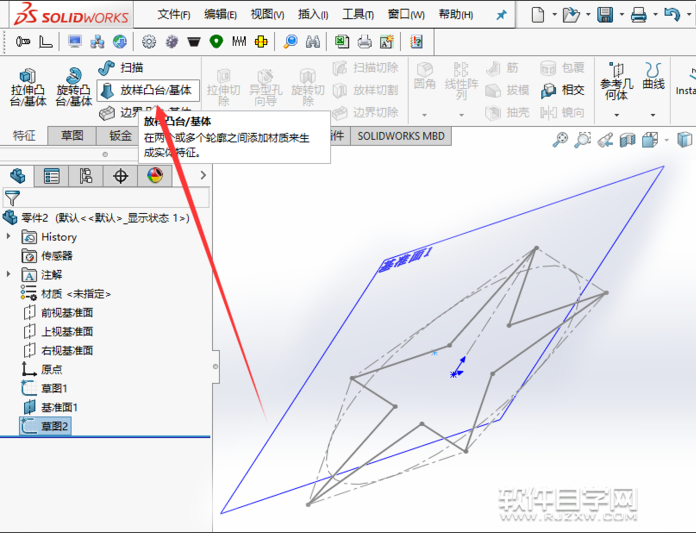Switch to the 特征 tab
This screenshot has width=696, height=533.
pyautogui.click(x=24, y=135)
